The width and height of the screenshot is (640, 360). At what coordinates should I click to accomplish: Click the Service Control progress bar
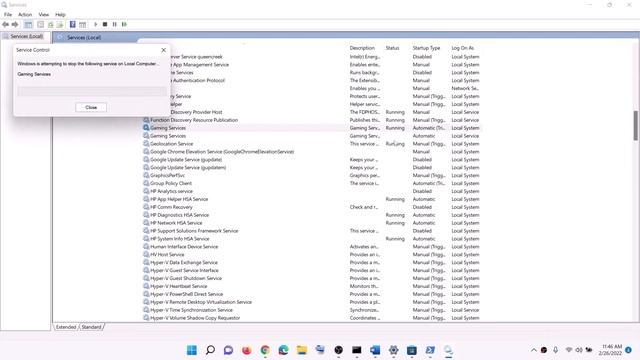point(92,91)
